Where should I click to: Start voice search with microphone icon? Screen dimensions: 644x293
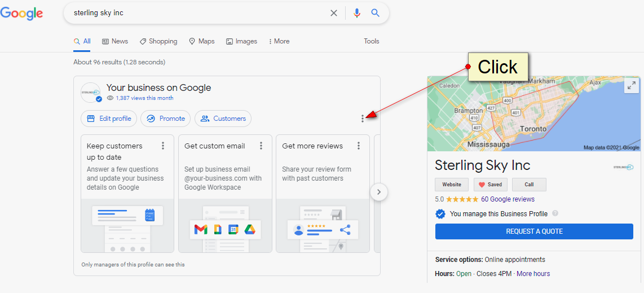click(357, 13)
